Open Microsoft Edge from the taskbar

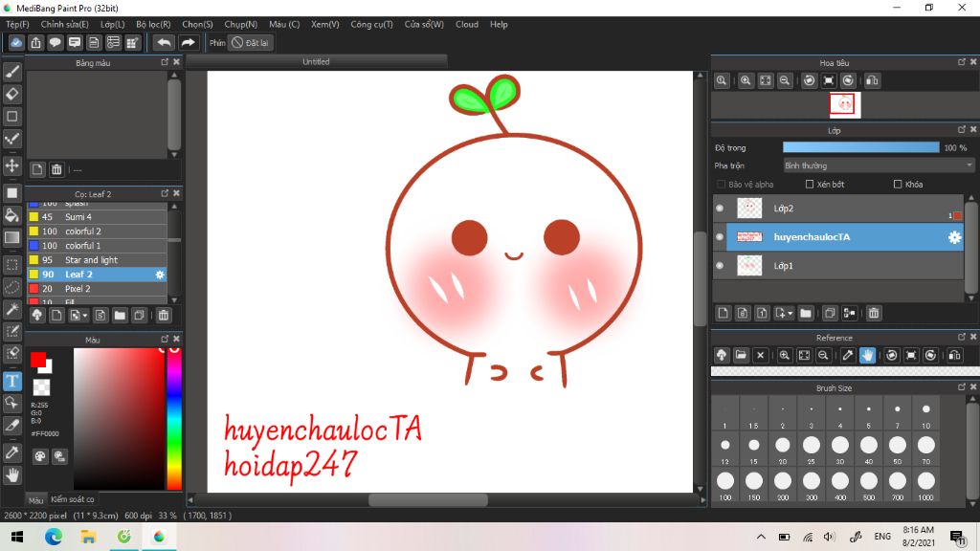click(54, 537)
